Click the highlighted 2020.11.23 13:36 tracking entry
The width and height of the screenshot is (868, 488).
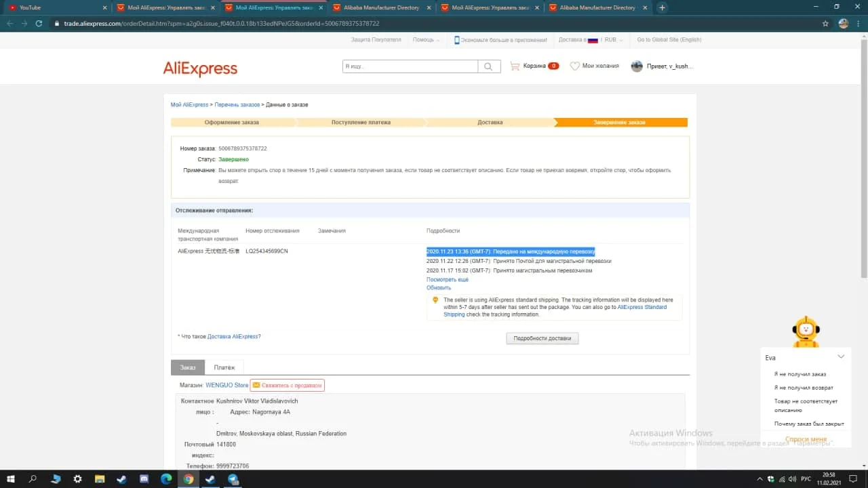coord(511,251)
